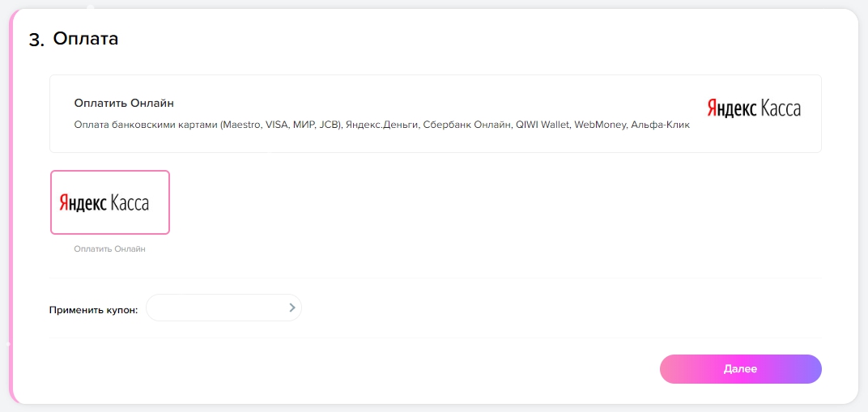Click the Яндекс.Деньги text in the description
The height and width of the screenshot is (412, 868).
click(381, 125)
